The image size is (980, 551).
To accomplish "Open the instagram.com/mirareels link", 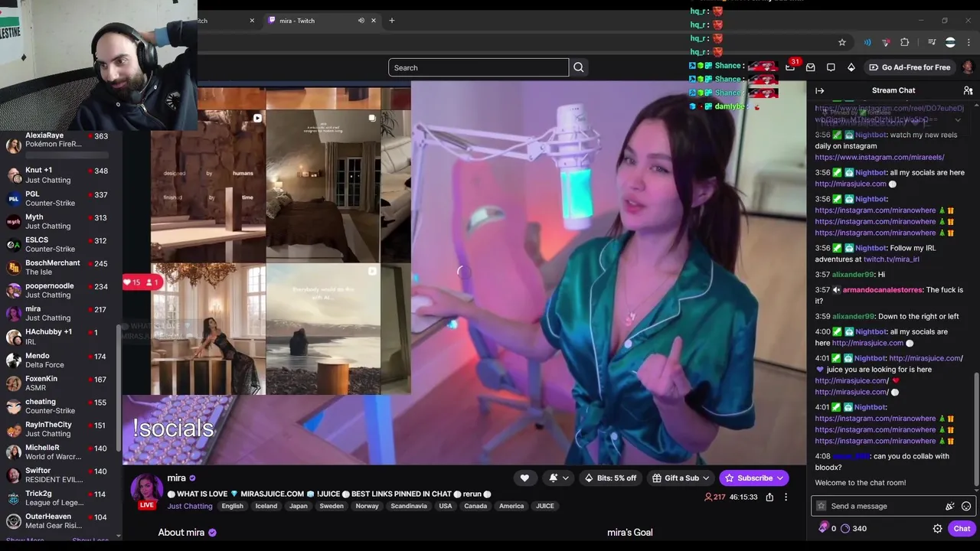I will (x=879, y=158).
